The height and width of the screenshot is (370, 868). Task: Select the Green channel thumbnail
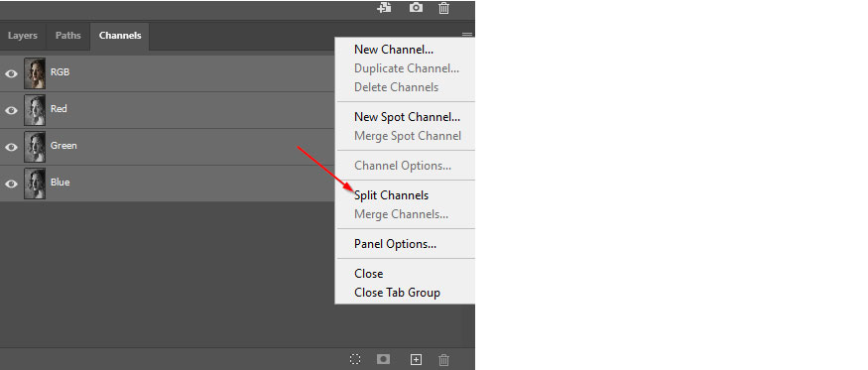35,147
